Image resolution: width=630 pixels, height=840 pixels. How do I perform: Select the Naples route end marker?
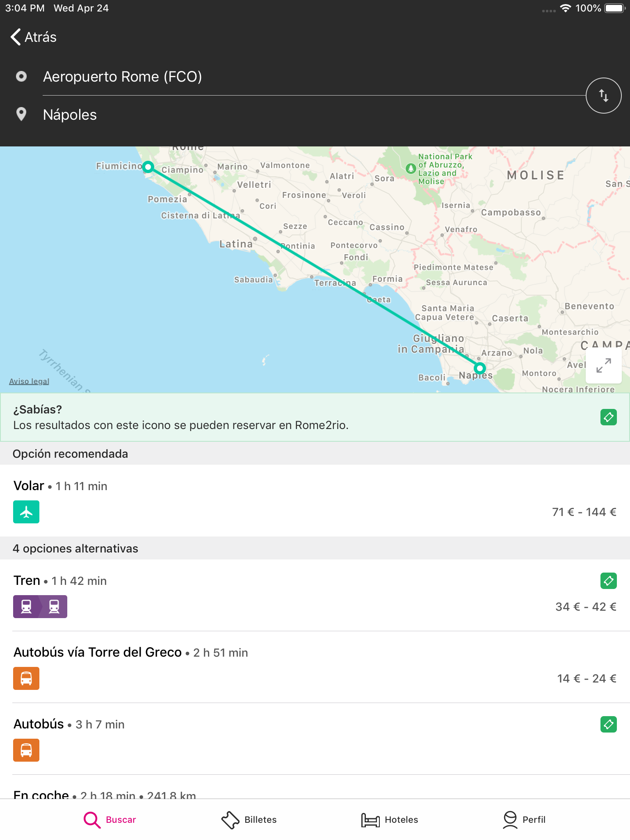click(479, 368)
